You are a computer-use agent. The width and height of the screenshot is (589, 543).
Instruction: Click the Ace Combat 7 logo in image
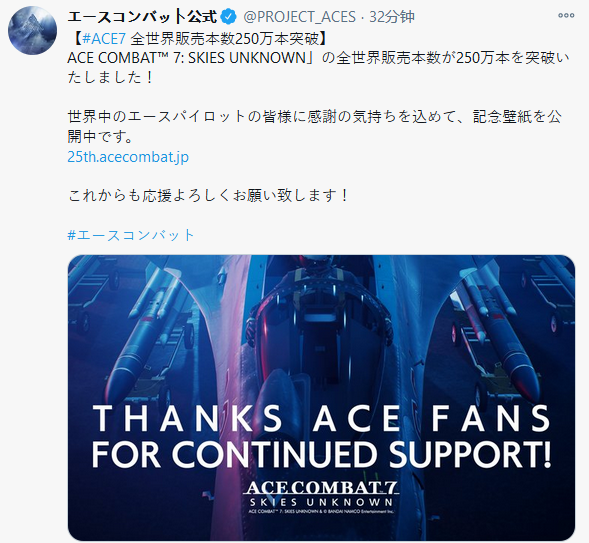click(321, 496)
